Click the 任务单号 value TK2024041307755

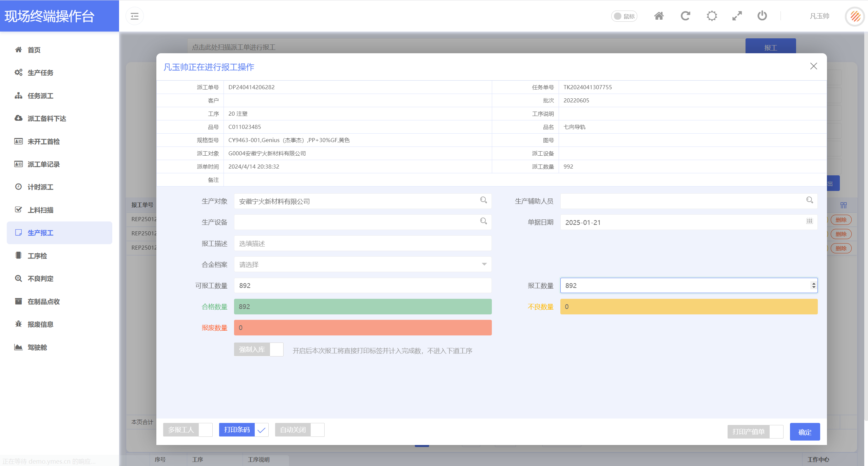(x=587, y=87)
